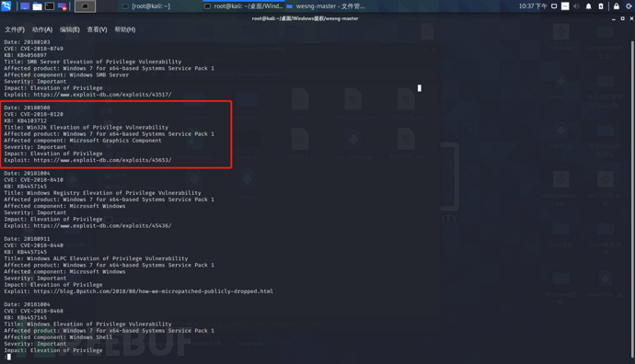The height and width of the screenshot is (364, 635).
Task: Click the terminal title root@kali: ~/桌面/Windows提权/wesng-master
Action: pyautogui.click(x=305, y=18)
